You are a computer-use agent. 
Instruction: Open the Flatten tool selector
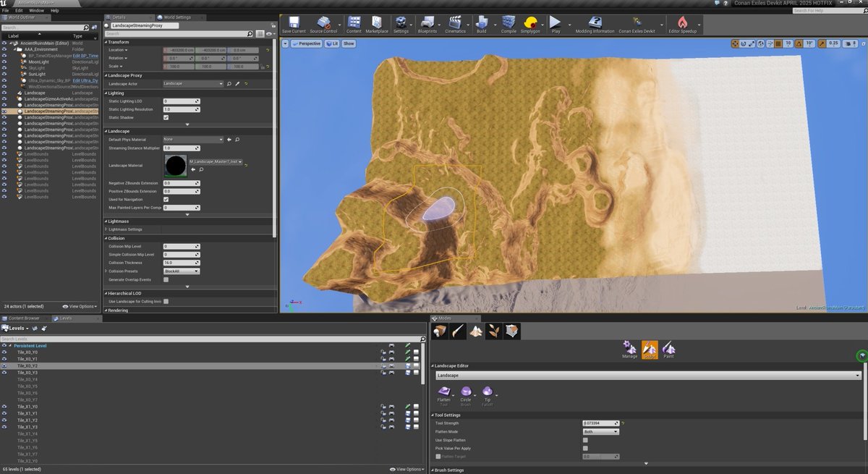click(x=444, y=395)
